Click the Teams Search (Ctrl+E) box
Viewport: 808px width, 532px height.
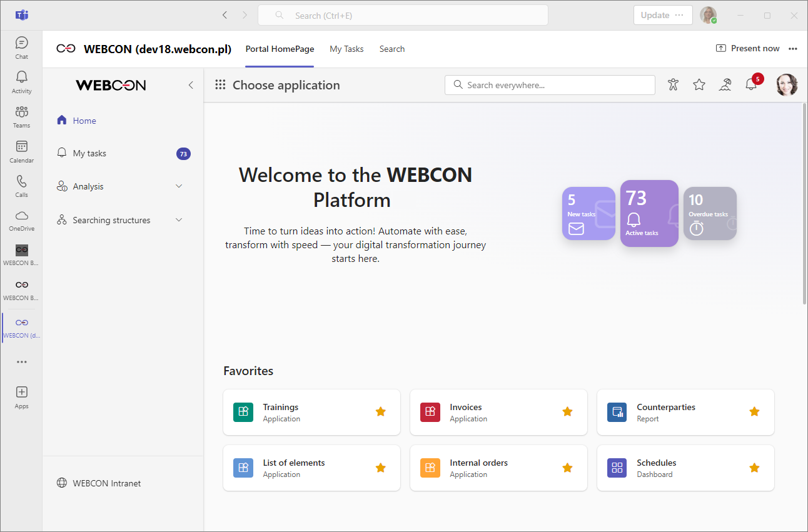(403, 16)
